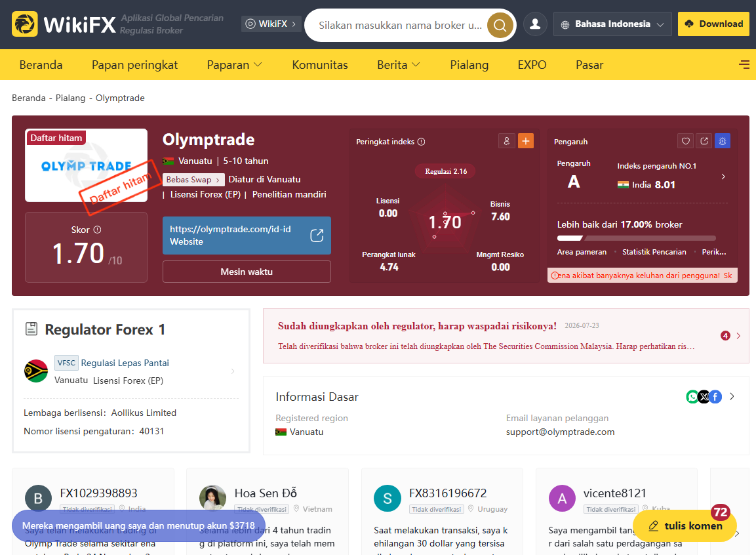Click the info icon next to Peringkat indeks
This screenshot has width=756, height=555.
click(422, 142)
